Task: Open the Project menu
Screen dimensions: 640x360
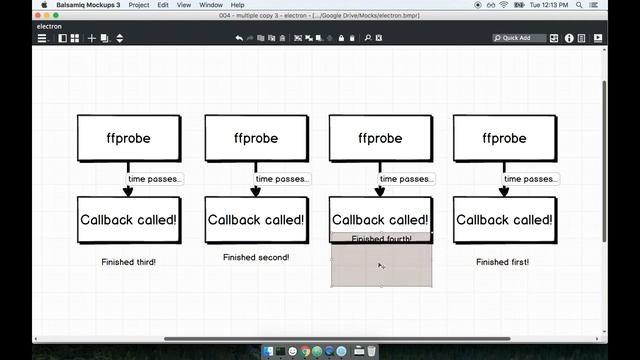Action: click(139, 5)
